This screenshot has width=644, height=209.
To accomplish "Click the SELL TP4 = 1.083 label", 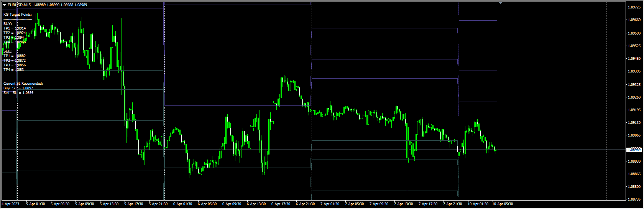I will (14, 70).
